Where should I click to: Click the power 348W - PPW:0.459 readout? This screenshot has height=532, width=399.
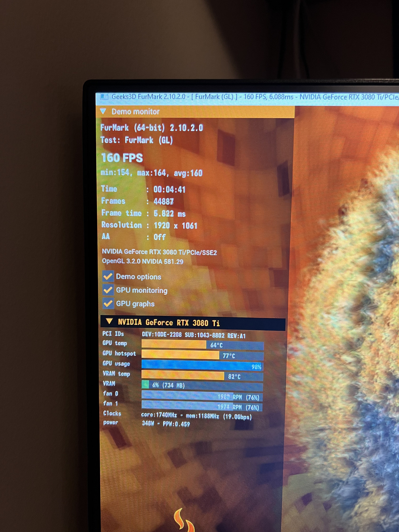pos(166,423)
